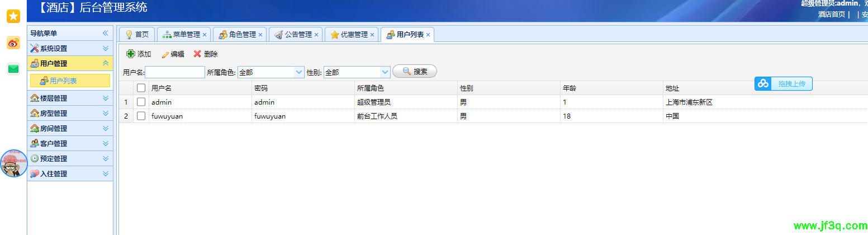
Task: Expand the 房间管理 section
Action: click(105, 128)
